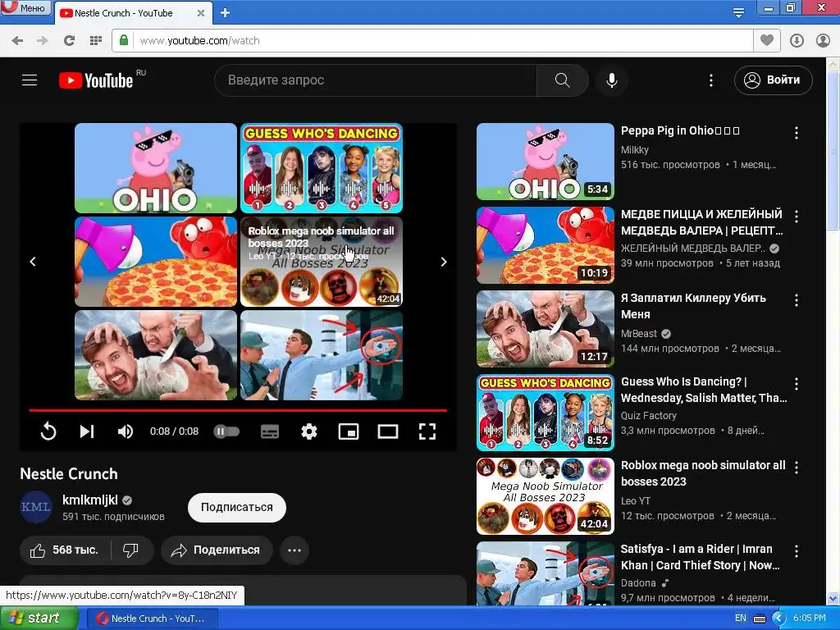Reload the current page
The height and width of the screenshot is (630, 840).
(x=69, y=41)
